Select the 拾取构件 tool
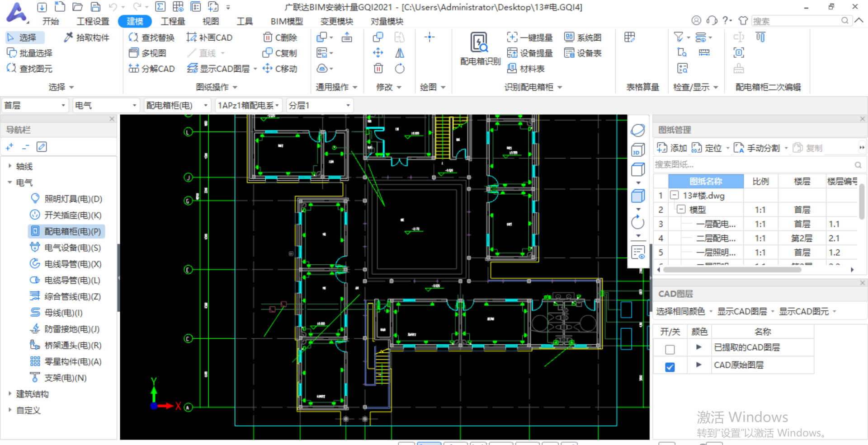This screenshot has width=868, height=445. click(x=87, y=37)
